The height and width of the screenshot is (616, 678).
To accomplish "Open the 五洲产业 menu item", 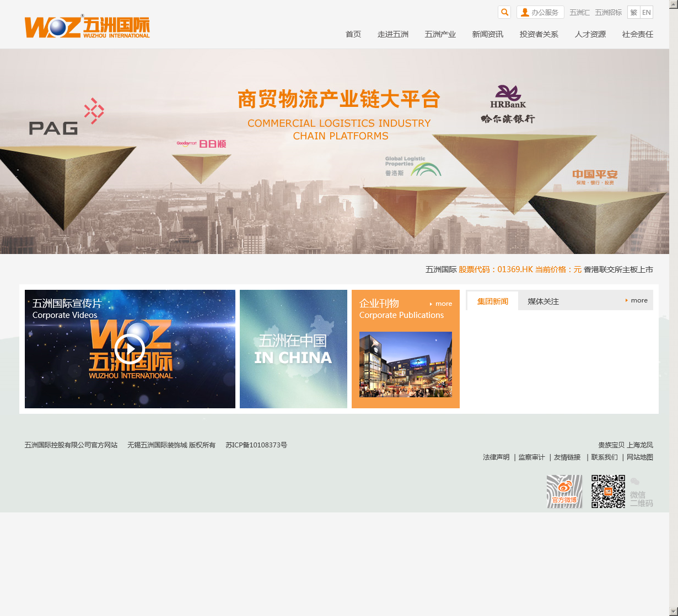I will 440,34.
